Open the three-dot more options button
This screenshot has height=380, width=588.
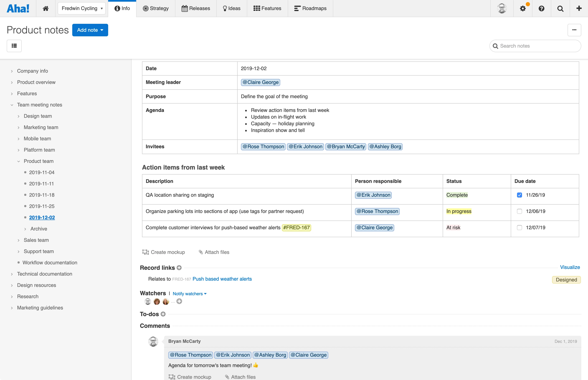click(574, 30)
